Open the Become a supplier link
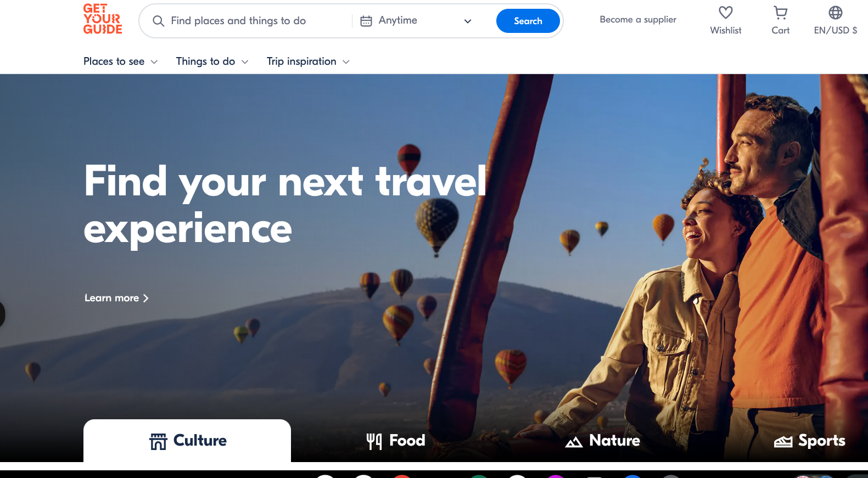868x478 pixels. click(638, 20)
